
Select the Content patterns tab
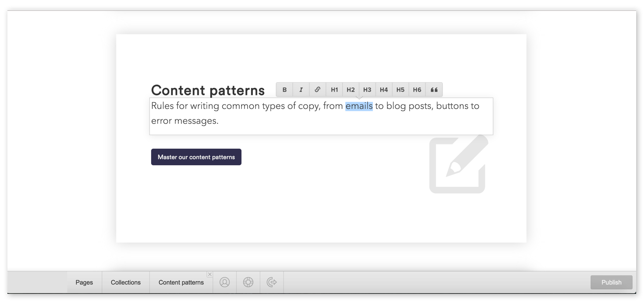(181, 282)
